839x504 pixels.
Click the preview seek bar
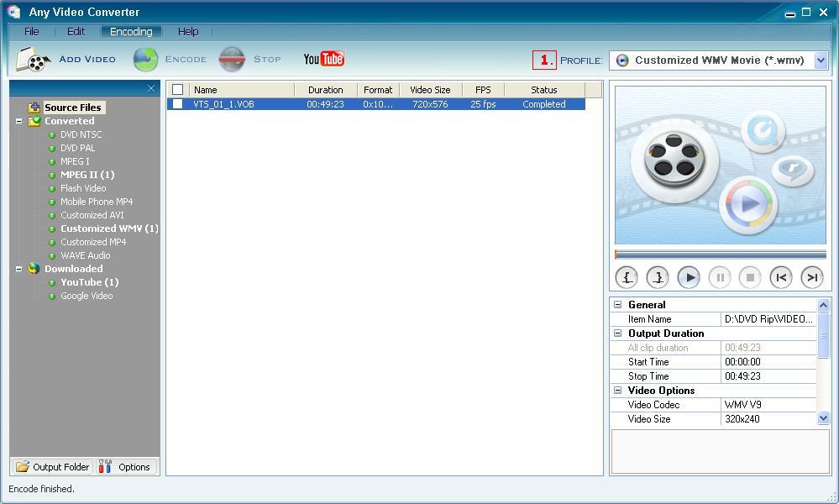721,255
